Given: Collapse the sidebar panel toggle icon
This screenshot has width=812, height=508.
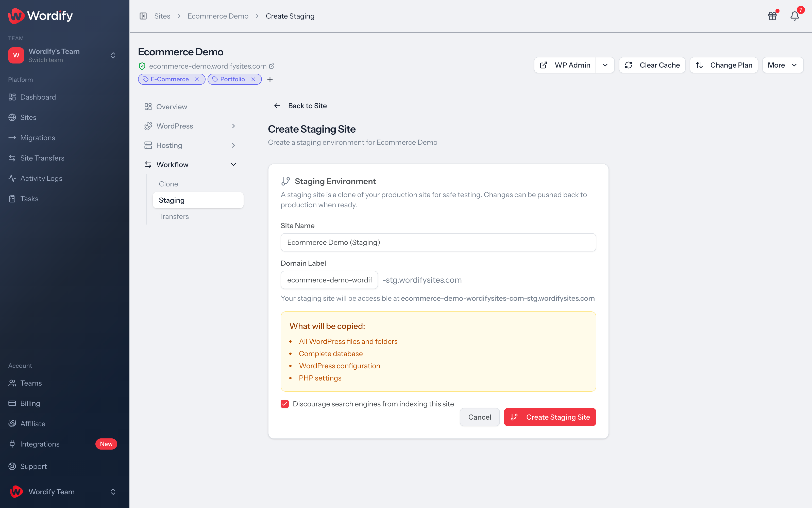Looking at the screenshot, I should [143, 16].
